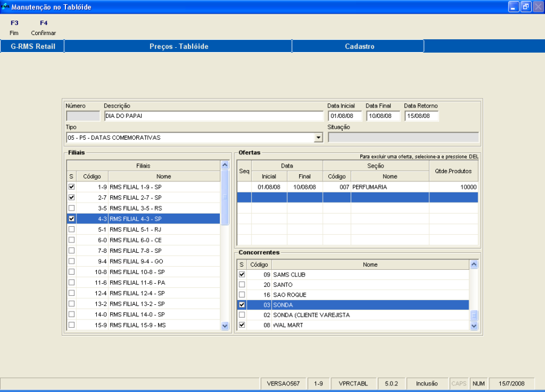545x392 pixels.
Task: Open the Tipo dropdown list
Action: tap(319, 138)
